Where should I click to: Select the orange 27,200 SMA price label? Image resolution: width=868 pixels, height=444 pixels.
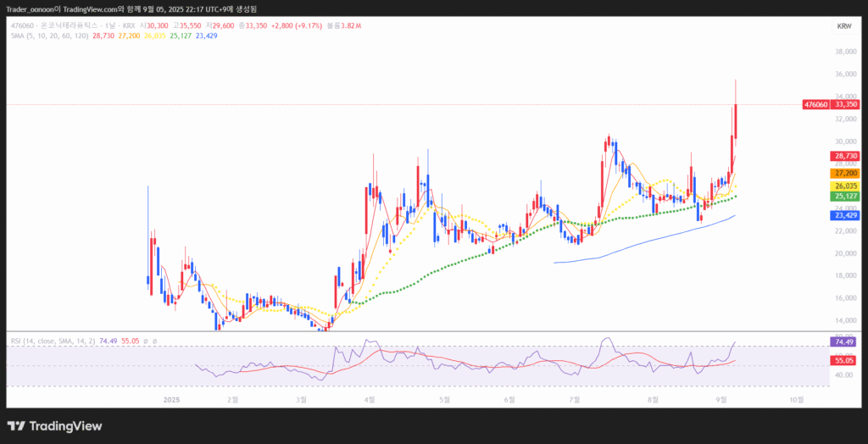846,173
